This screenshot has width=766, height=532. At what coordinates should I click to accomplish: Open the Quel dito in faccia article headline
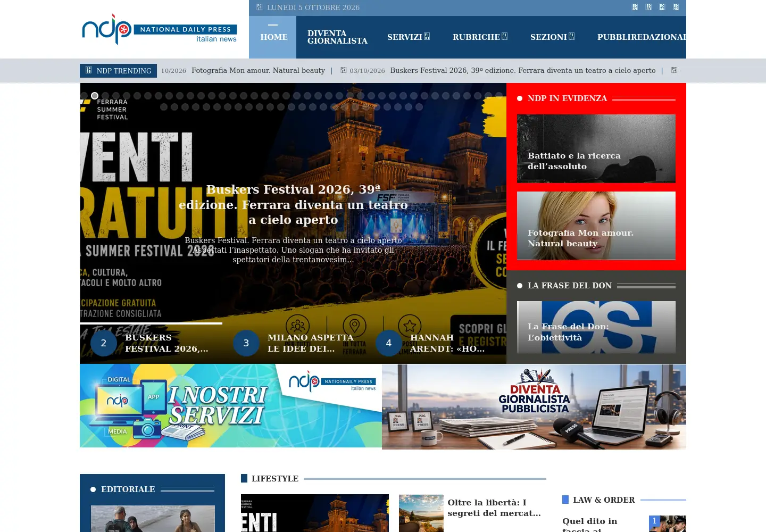pos(590,524)
